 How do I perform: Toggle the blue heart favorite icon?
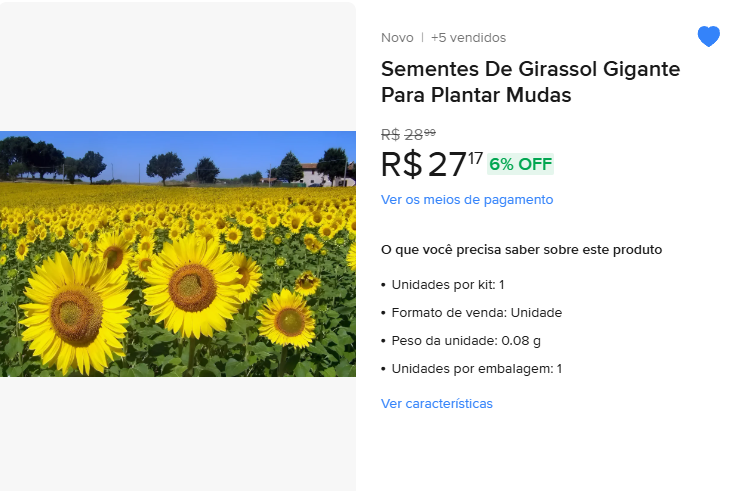[708, 37]
